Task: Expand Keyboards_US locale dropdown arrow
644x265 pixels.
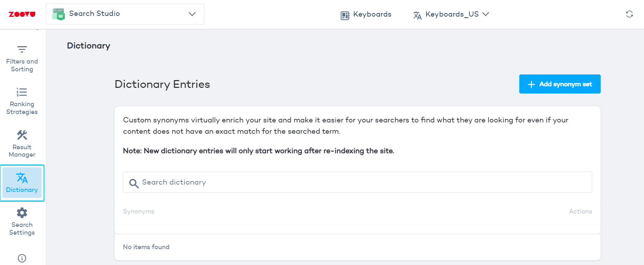Action: pyautogui.click(x=486, y=14)
